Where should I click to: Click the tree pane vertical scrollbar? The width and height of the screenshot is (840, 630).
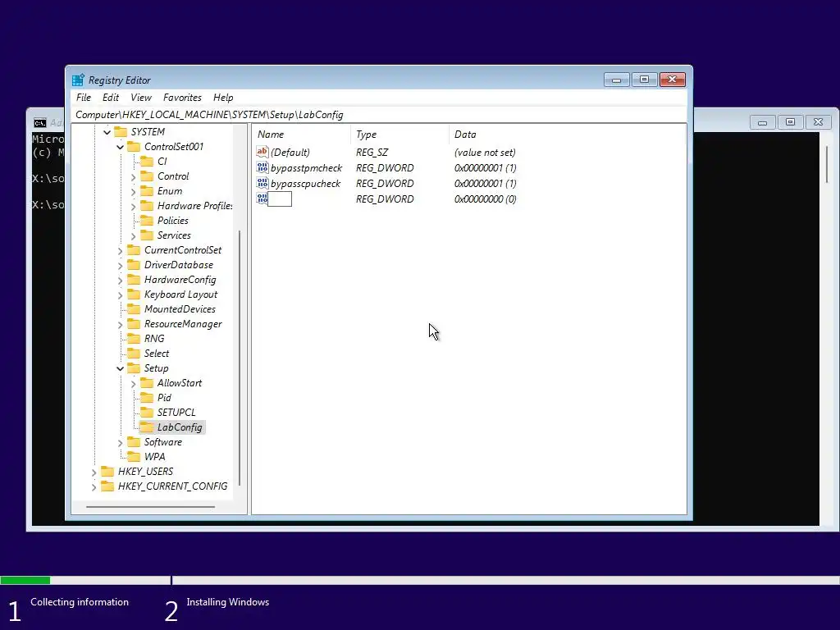pos(239,358)
